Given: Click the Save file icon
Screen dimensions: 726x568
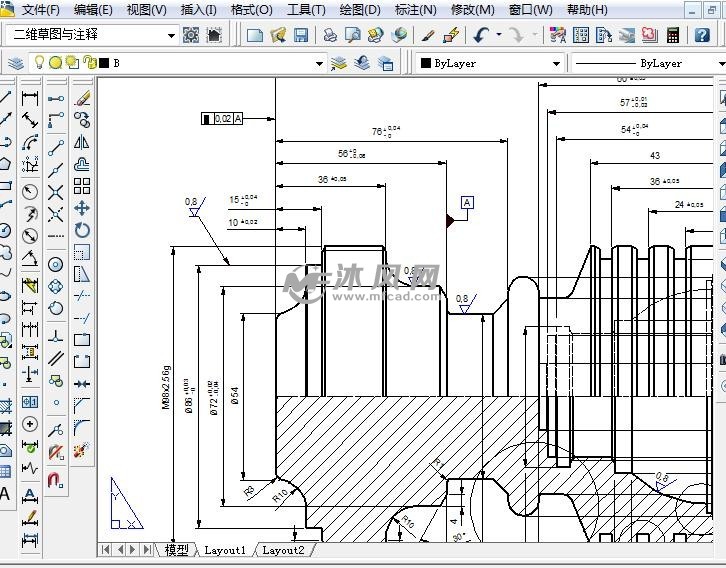Looking at the screenshot, I should pos(301,35).
